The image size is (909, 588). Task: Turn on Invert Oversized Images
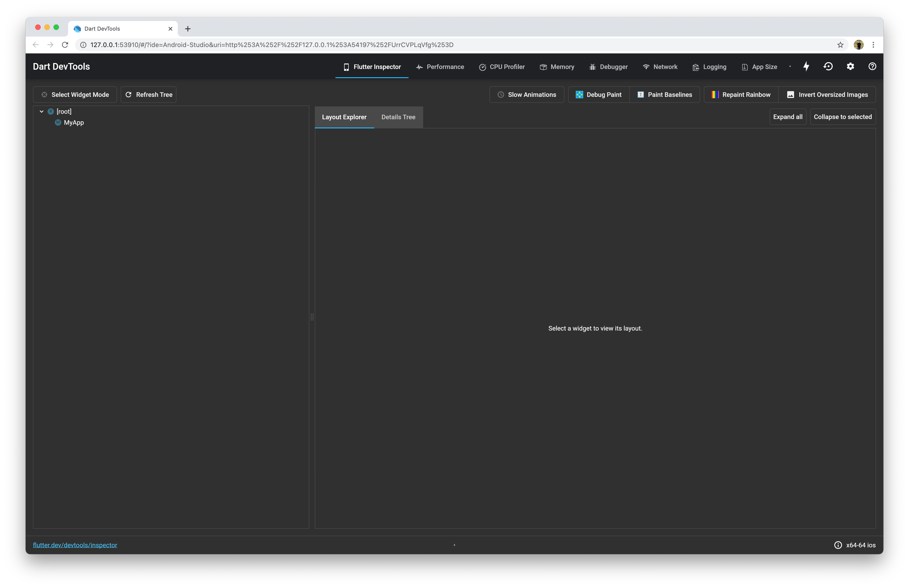(x=827, y=95)
